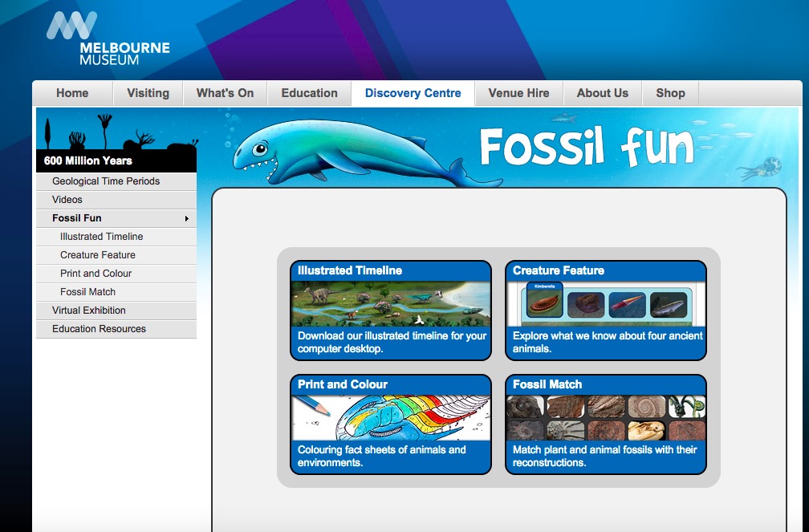Open the Shop tab

pos(670,93)
